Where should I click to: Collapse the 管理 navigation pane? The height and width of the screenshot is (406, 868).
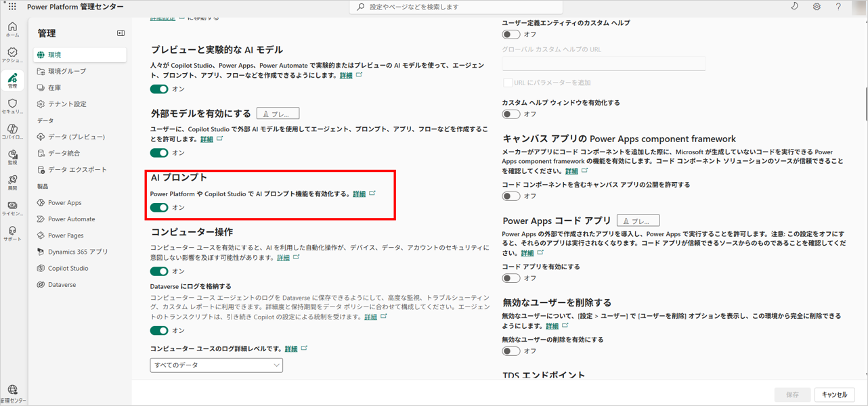[x=121, y=33]
